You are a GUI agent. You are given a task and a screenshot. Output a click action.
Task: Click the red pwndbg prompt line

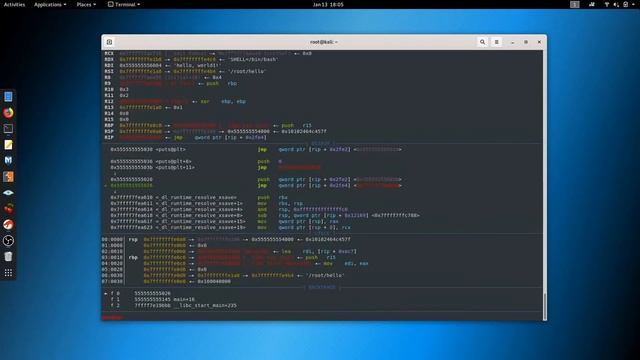click(x=112, y=317)
